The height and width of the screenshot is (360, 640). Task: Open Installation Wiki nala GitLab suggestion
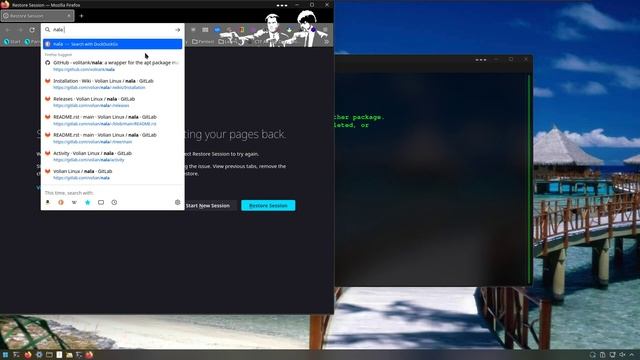113,84
